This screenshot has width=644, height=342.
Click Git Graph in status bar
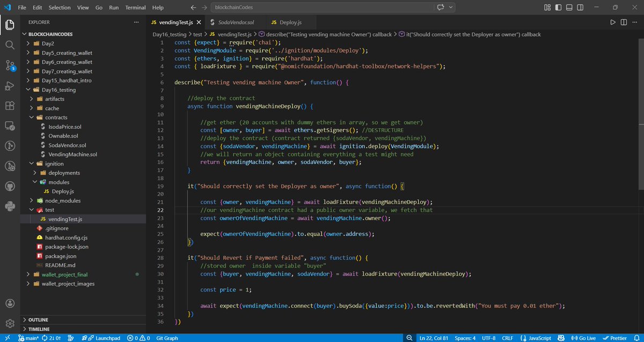166,338
